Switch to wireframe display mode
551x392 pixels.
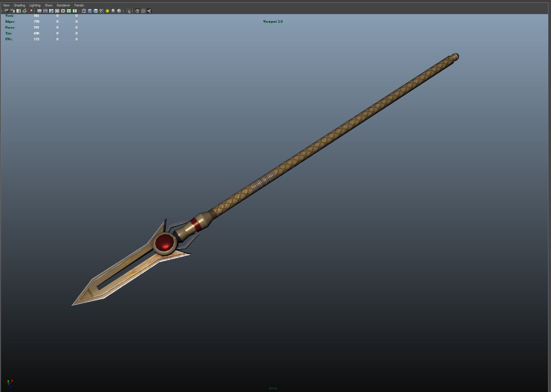(84, 11)
